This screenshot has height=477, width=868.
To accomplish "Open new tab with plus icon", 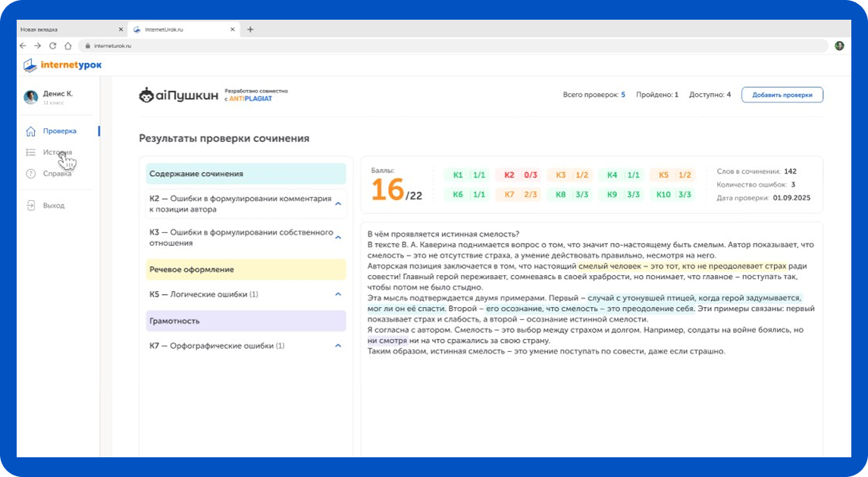I will 250,30.
